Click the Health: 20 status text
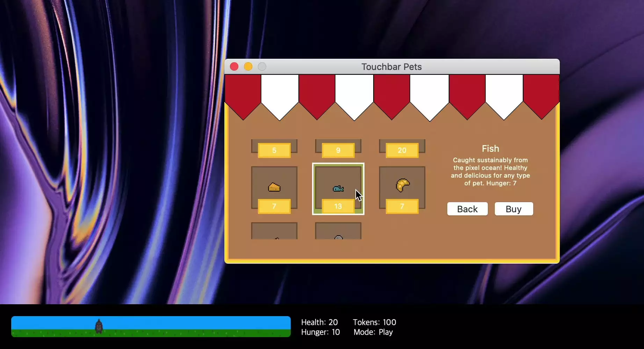Screen dimensions: 644x349 [x=319, y=322]
